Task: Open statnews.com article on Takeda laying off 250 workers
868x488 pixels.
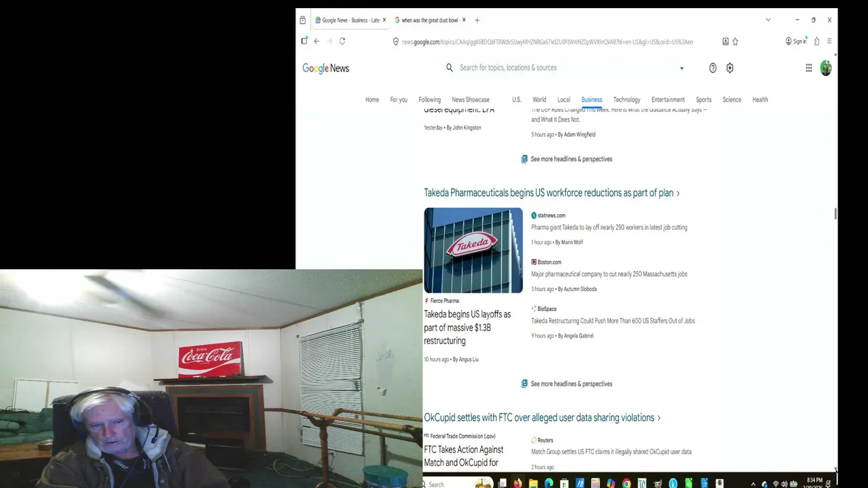Action: (609, 228)
